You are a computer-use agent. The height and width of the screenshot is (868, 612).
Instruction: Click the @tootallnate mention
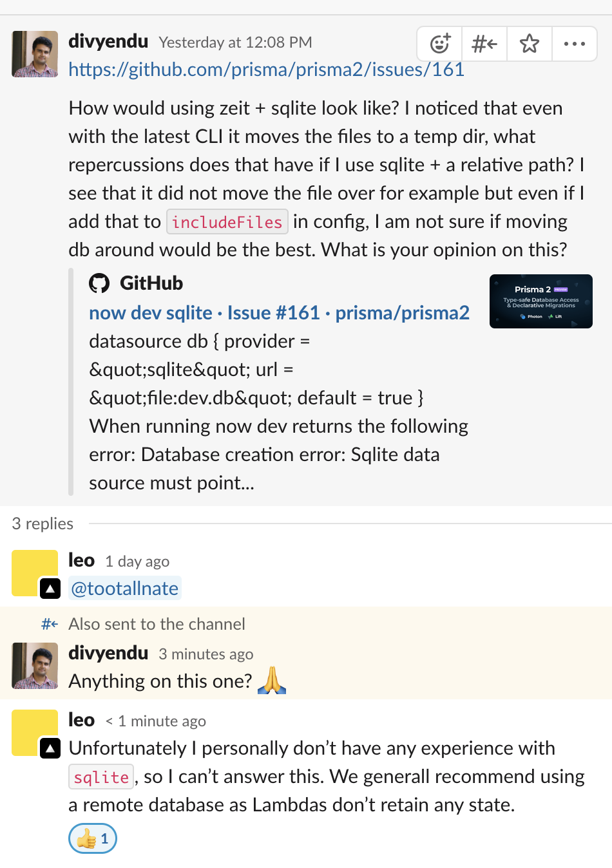coord(124,587)
